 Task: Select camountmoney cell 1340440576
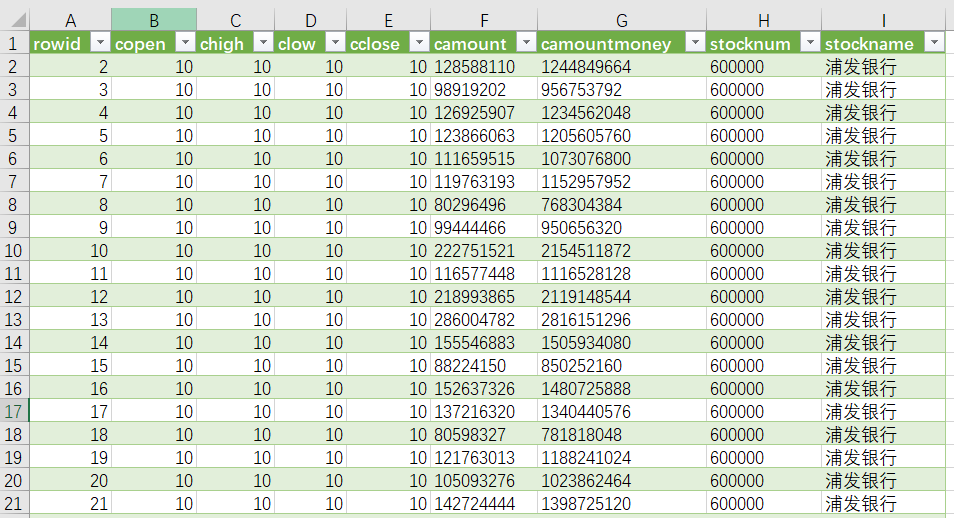point(622,411)
